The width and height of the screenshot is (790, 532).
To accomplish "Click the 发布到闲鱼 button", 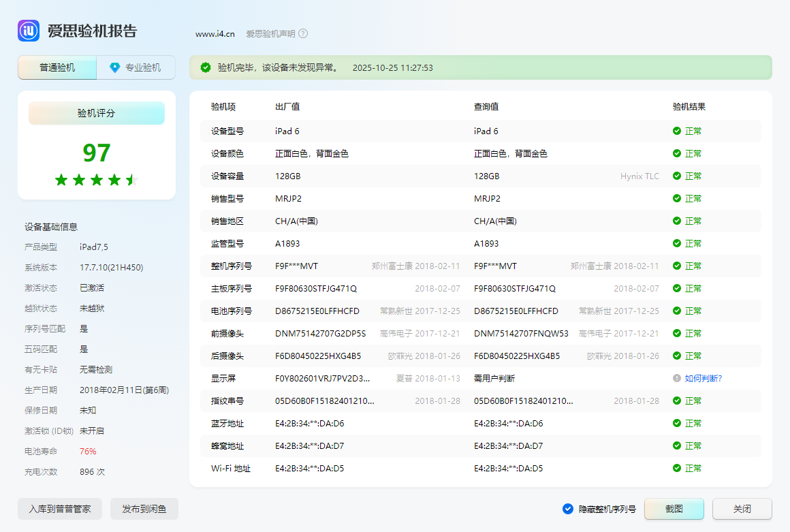I will click(x=144, y=509).
